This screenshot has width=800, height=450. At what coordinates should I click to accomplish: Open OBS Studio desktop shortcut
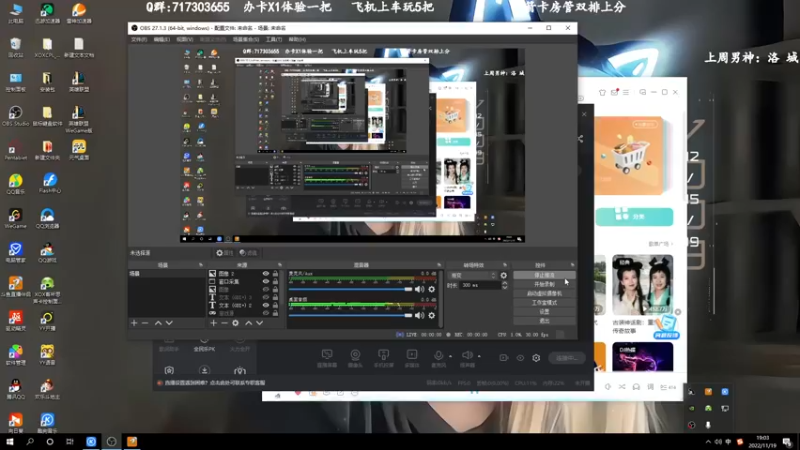(15, 116)
